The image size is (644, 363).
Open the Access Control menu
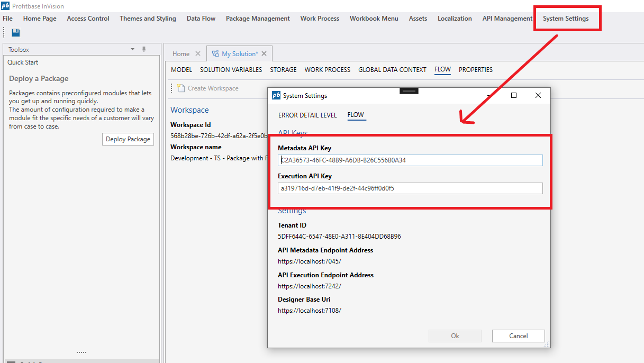coord(88,19)
